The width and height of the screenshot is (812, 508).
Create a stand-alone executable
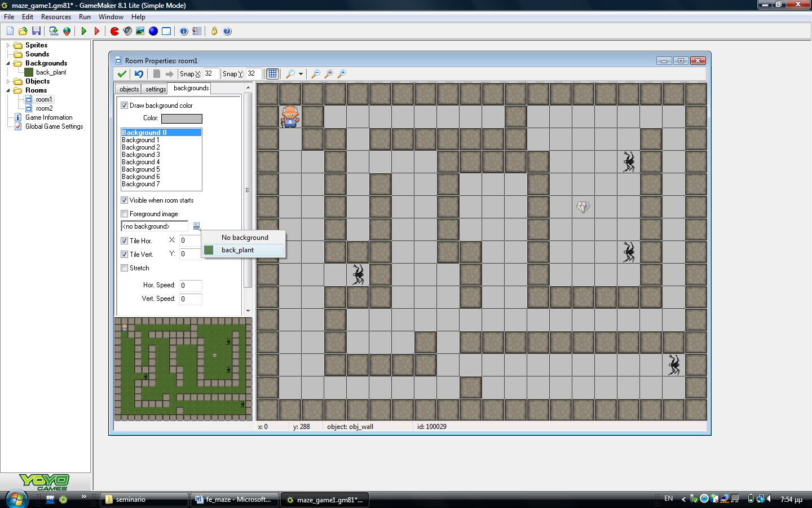click(x=54, y=31)
